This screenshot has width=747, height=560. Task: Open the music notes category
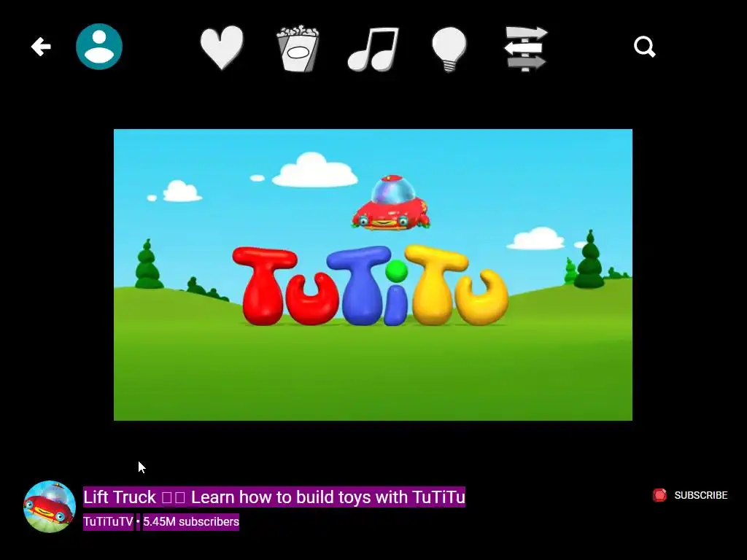coord(373,49)
